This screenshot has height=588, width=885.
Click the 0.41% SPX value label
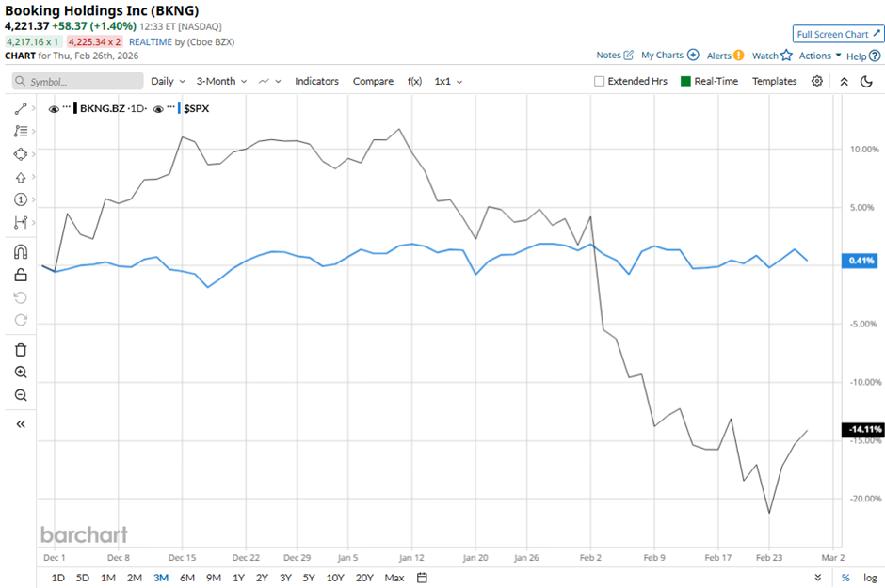[859, 261]
